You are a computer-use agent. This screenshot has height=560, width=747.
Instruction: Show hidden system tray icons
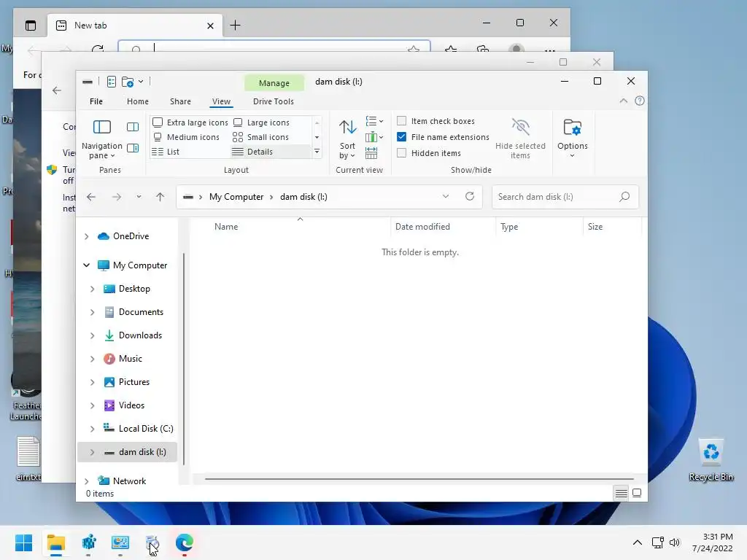click(x=638, y=542)
